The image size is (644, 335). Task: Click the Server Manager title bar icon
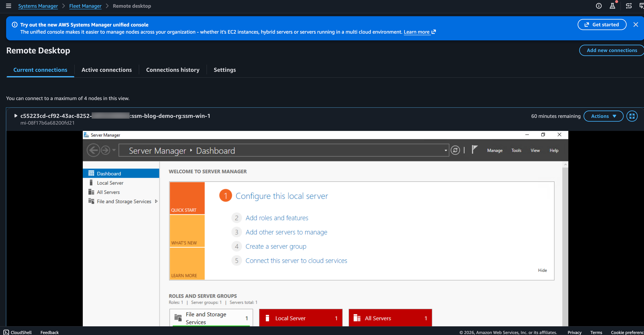[86, 135]
